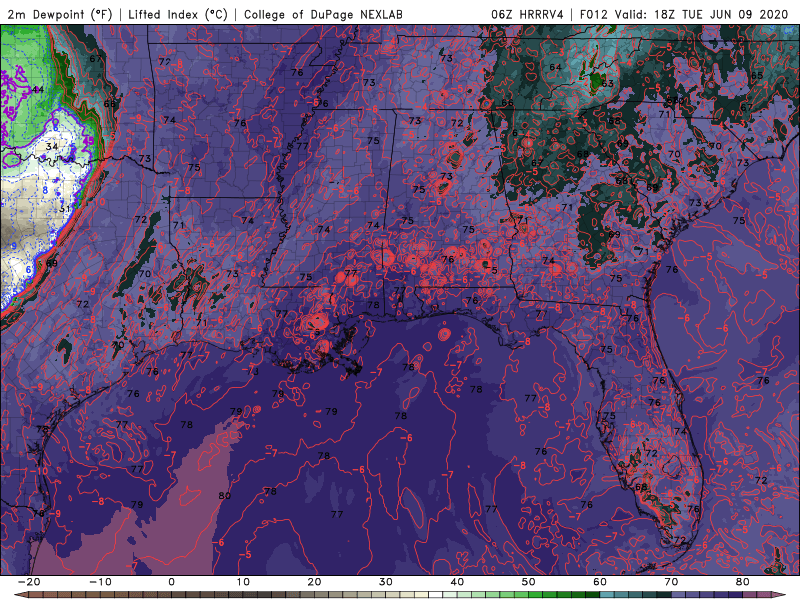Click the "20" color scale label
This screenshot has height=600, width=800.
click(314, 582)
